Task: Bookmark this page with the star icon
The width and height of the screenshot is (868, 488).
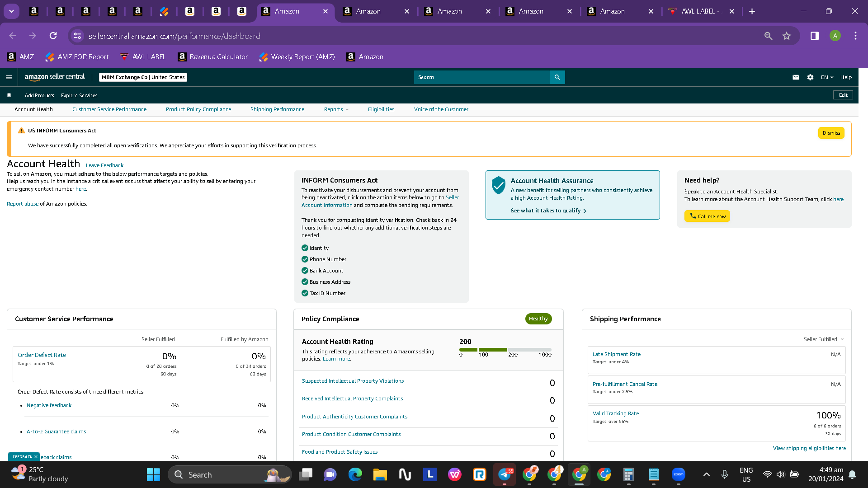Action: coord(787,36)
